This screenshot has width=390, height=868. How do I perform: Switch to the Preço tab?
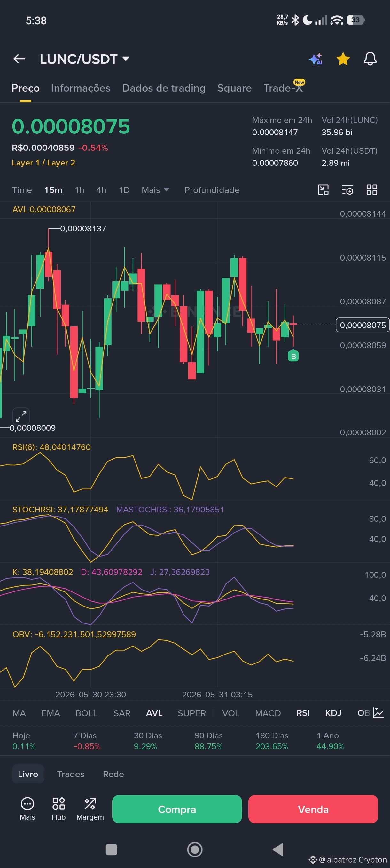pos(26,88)
